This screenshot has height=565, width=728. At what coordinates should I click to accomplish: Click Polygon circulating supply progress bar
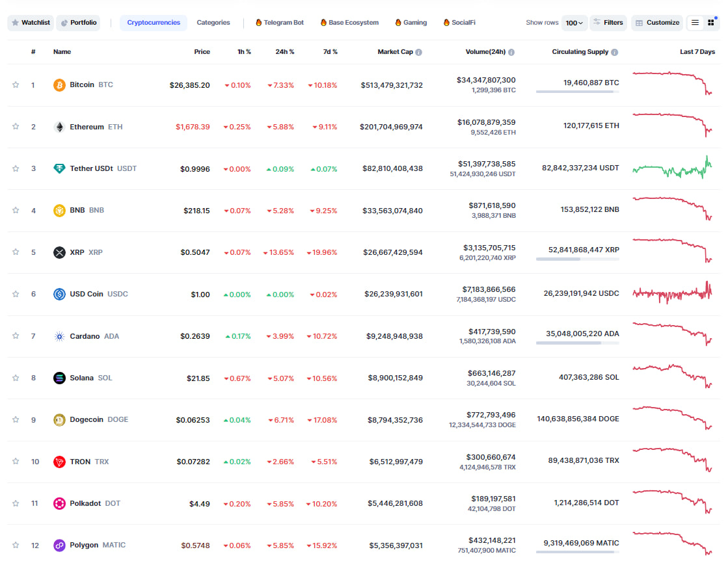point(577,552)
